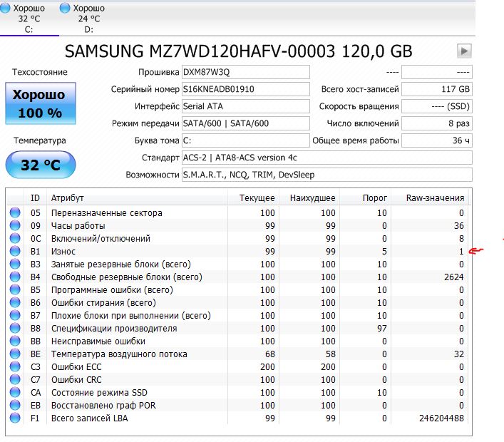Click the transfer mode field SATA/600 | SATA/600
Image resolution: width=504 pixels, height=442 pixels.
(x=245, y=123)
